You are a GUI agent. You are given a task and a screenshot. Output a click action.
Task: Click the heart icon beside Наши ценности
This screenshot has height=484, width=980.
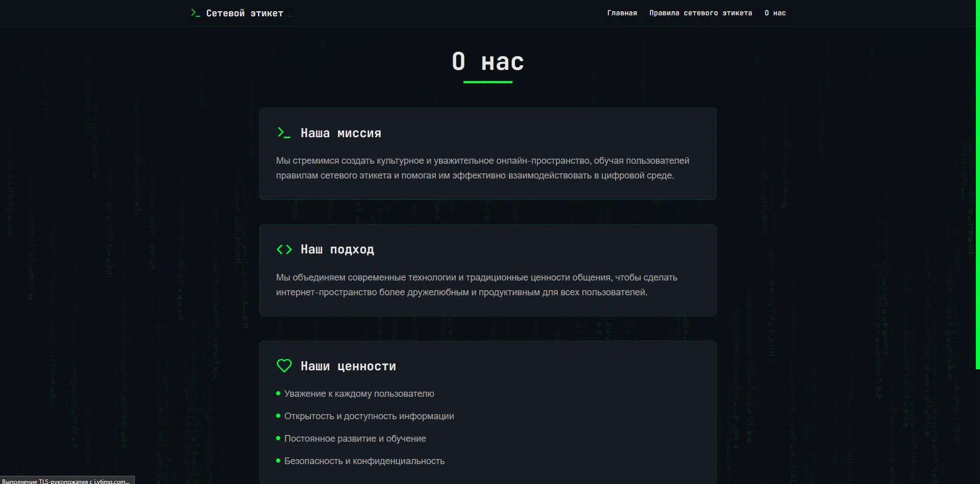[x=284, y=366]
